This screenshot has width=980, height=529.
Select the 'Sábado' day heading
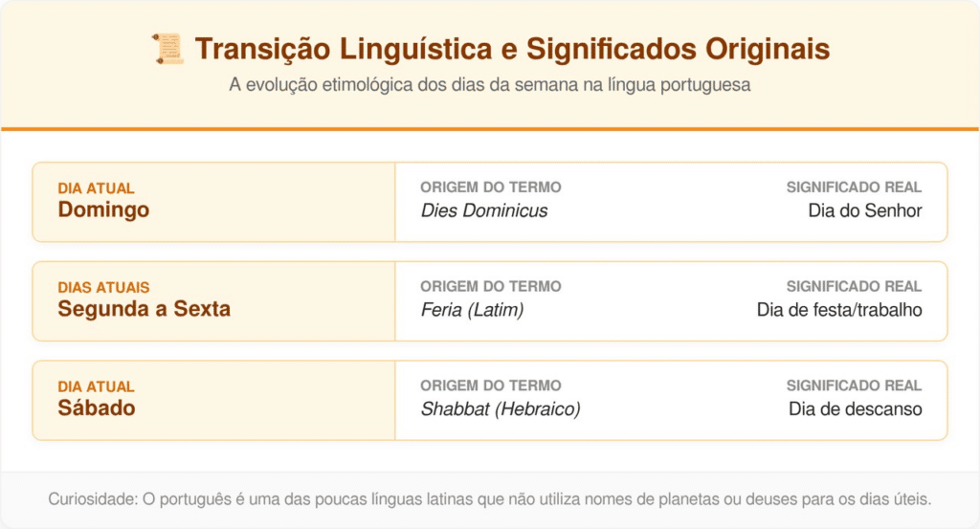tap(97, 408)
